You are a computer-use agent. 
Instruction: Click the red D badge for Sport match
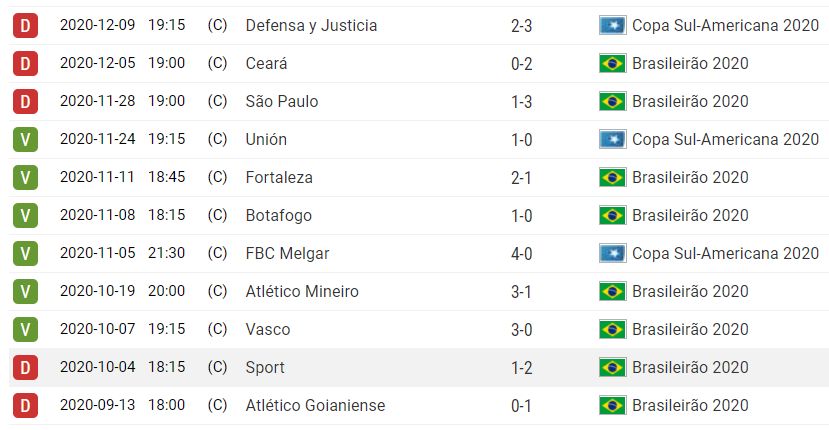(25, 367)
